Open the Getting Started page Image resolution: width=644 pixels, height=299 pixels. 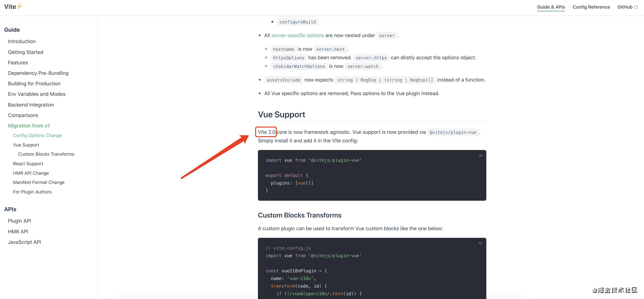click(x=26, y=52)
